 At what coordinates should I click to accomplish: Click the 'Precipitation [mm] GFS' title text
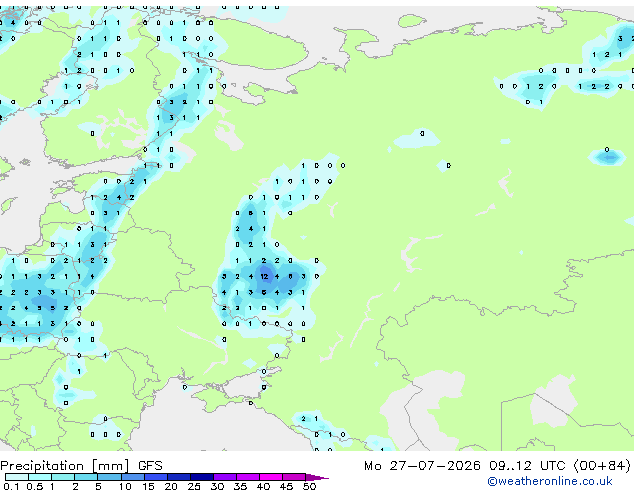pos(81,466)
